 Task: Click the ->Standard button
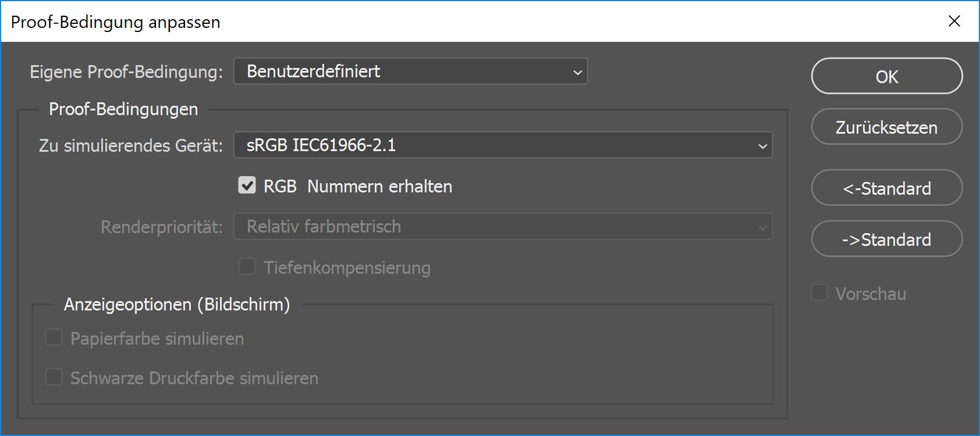[x=887, y=239]
